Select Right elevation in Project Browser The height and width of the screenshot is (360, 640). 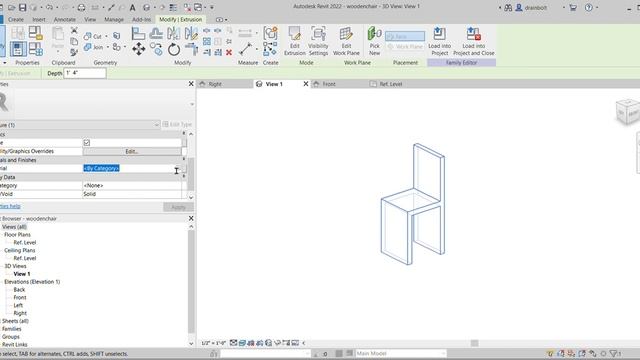point(20,313)
